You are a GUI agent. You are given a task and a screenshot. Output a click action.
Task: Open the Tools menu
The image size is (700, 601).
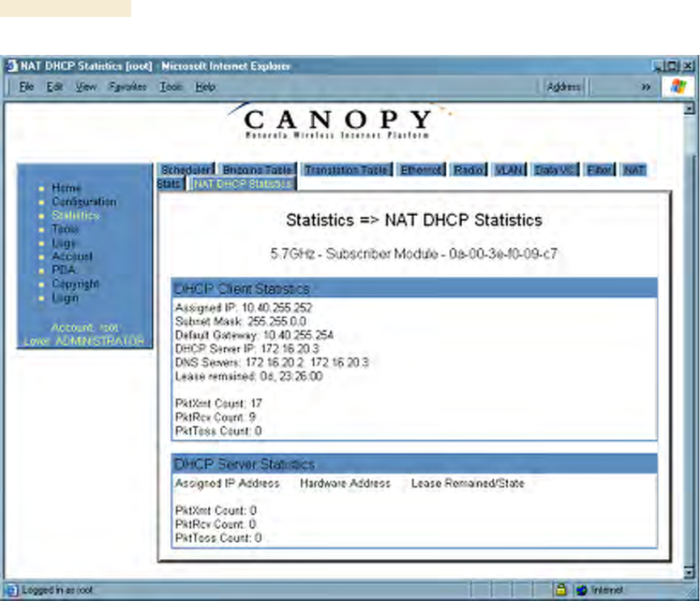171,87
